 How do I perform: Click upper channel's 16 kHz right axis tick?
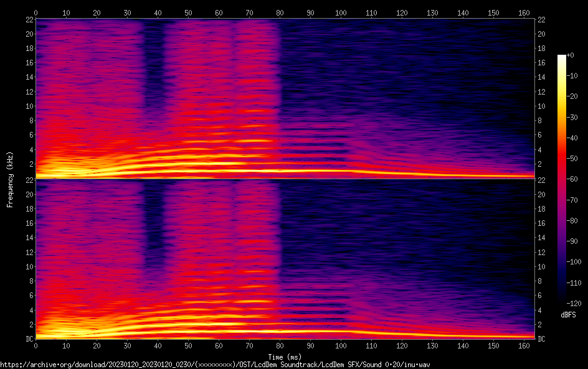coord(542,63)
